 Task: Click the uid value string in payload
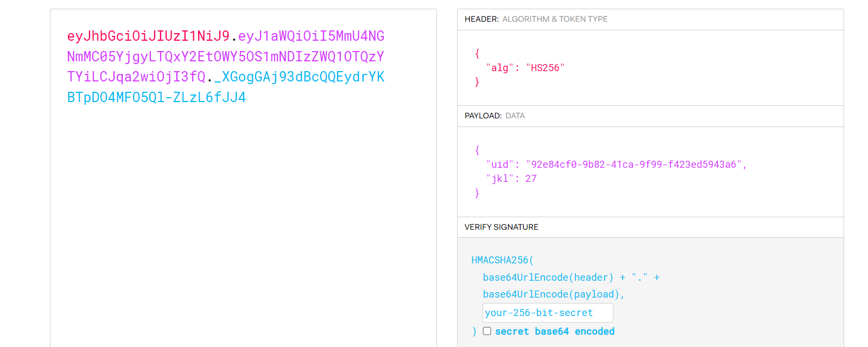[x=633, y=165]
